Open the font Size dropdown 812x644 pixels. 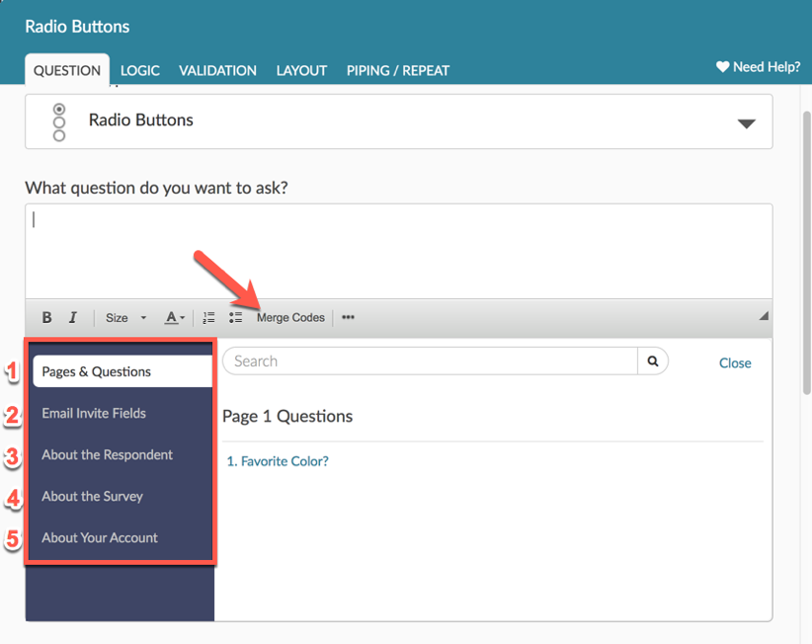pos(125,318)
